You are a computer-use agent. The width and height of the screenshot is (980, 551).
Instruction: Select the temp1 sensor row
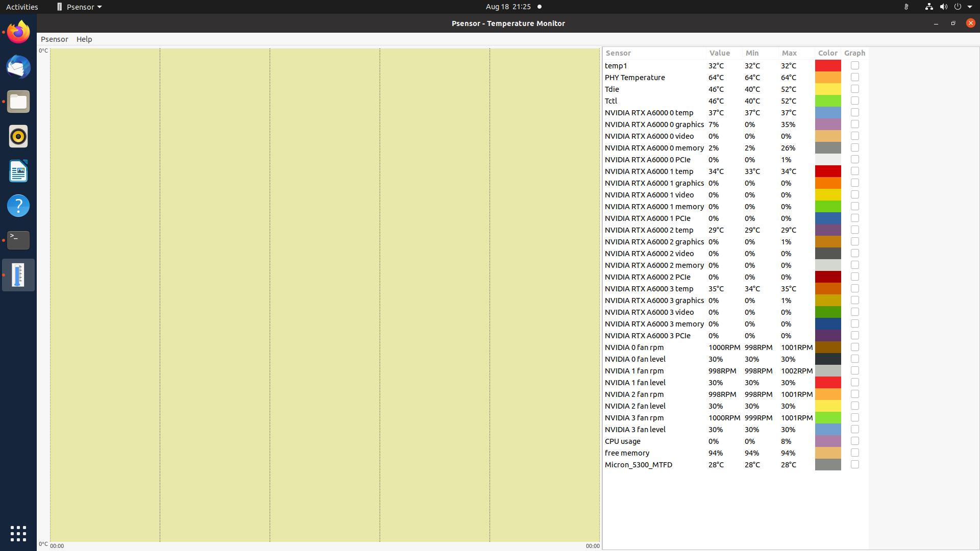coord(736,65)
